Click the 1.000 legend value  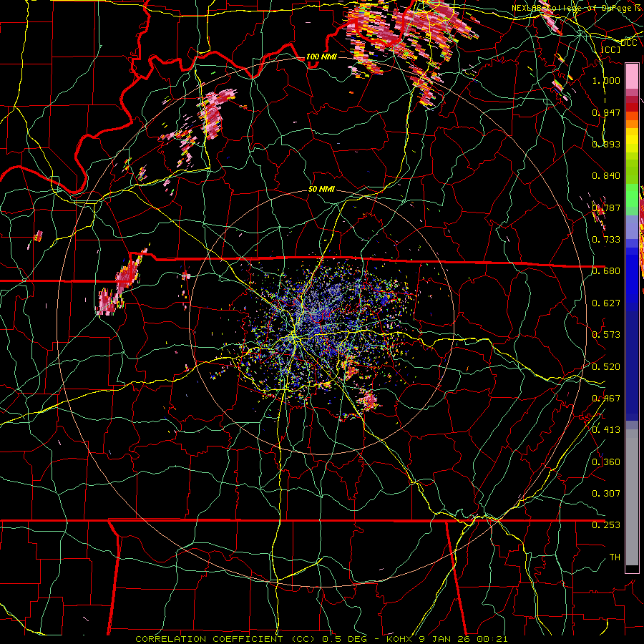point(606,80)
